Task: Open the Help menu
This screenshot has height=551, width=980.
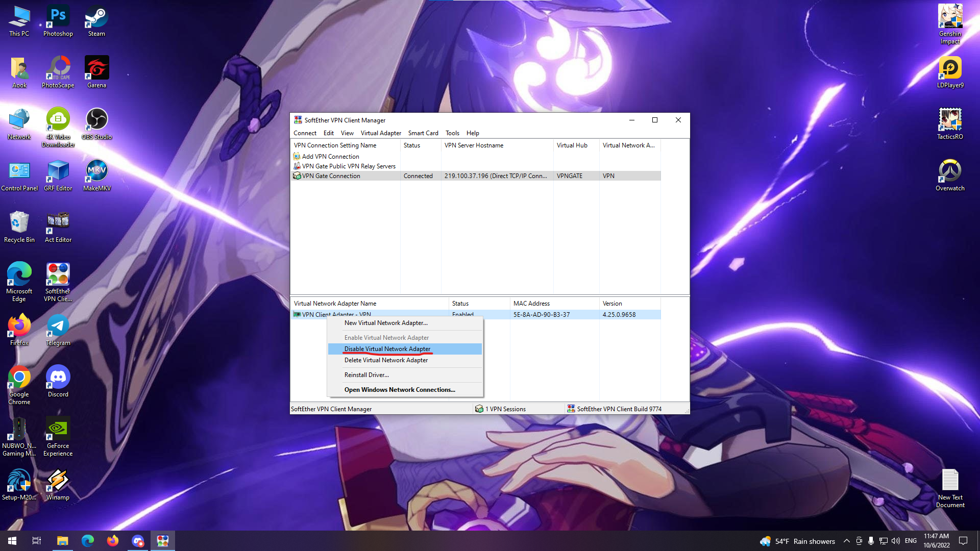Action: (473, 133)
